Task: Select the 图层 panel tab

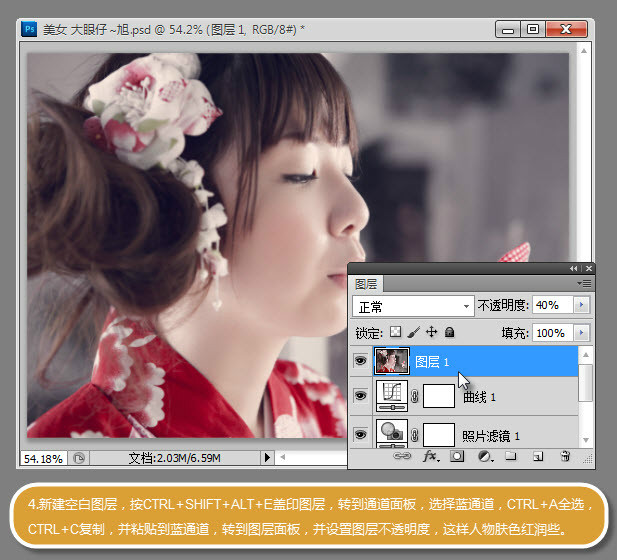Action: click(x=366, y=284)
